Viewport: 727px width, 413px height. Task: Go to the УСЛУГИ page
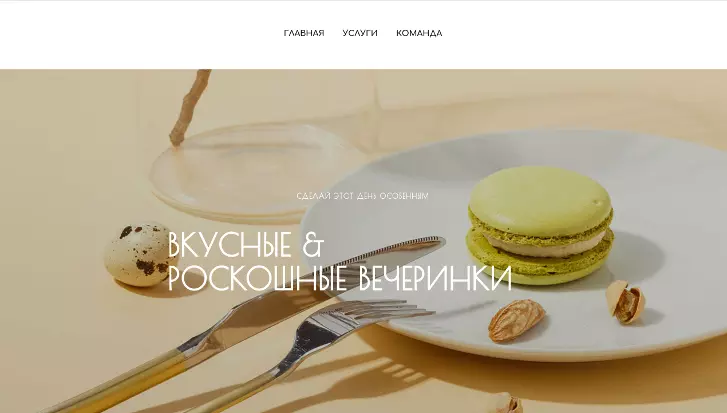[360, 33]
